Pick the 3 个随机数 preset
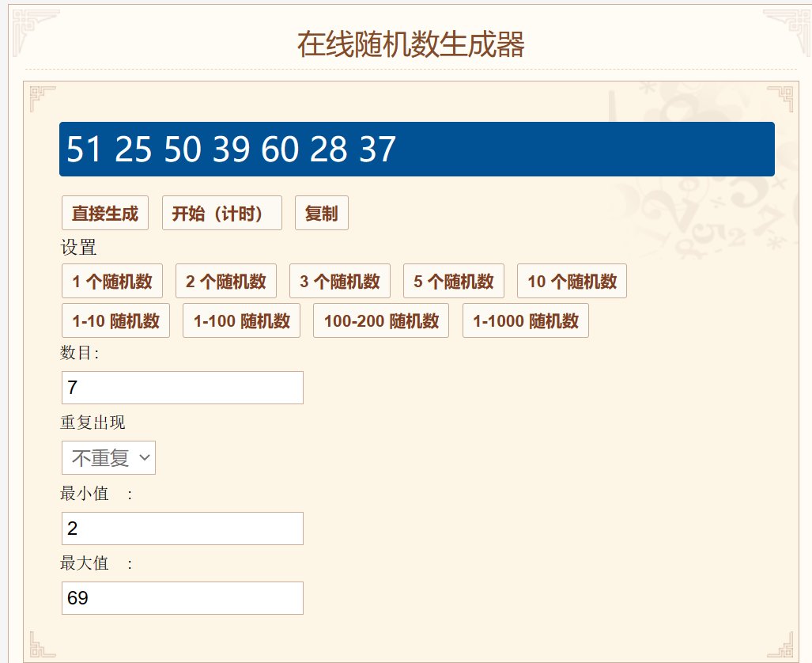This screenshot has height=663, width=812. point(340,281)
